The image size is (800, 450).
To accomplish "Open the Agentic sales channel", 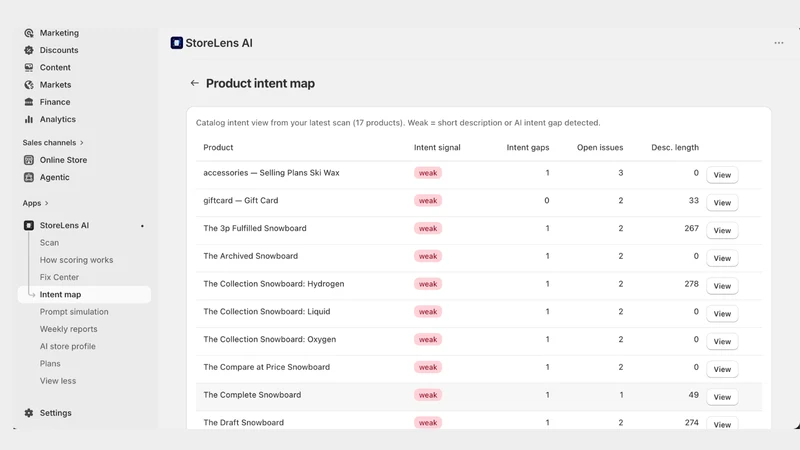I will (55, 178).
